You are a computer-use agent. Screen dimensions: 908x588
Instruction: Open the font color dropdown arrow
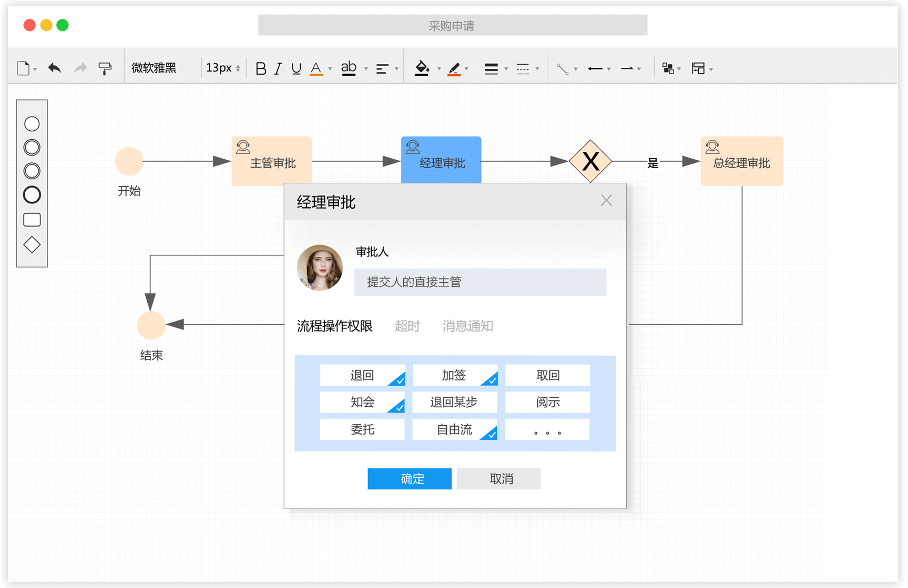point(330,68)
